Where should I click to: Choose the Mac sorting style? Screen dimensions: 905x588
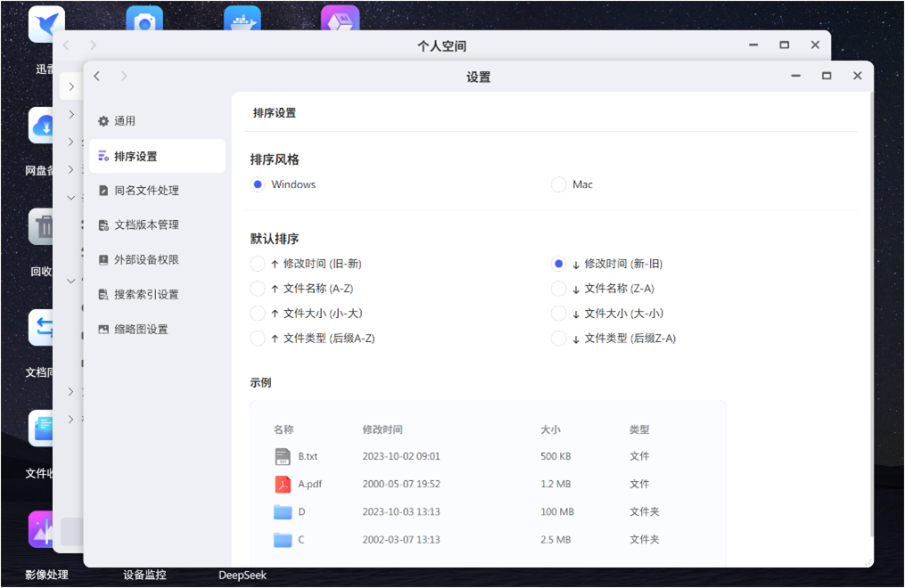coord(559,184)
